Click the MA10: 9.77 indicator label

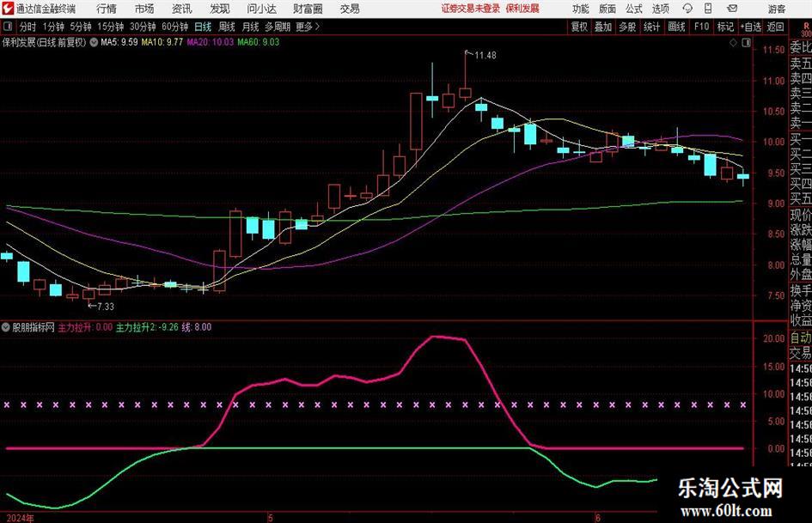coord(162,42)
